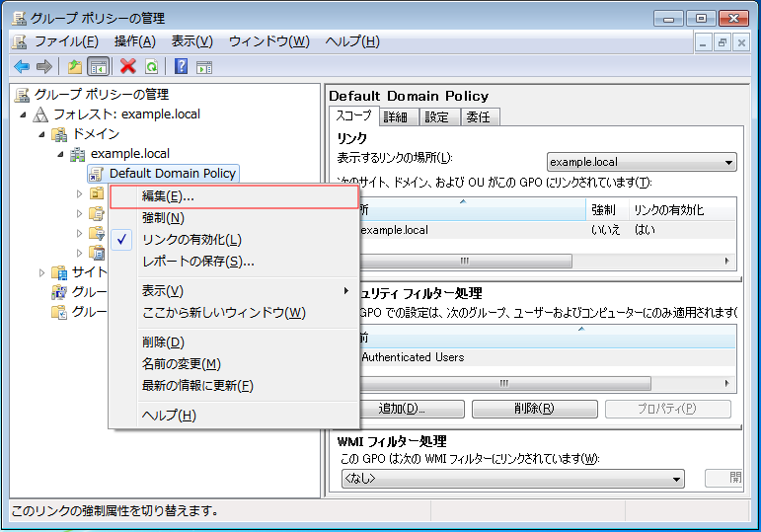Viewport: 761px width, 532px height.
Task: Choose 名前の変更(M) menu entry
Action: (x=234, y=363)
